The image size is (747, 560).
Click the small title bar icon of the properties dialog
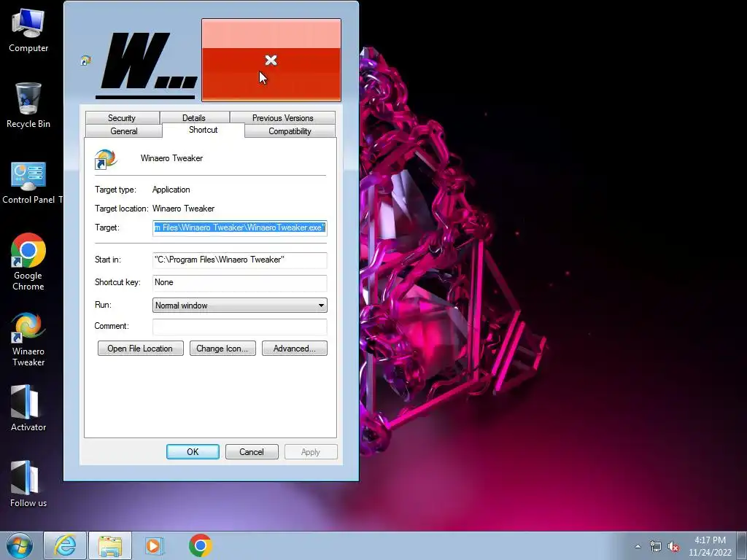(86, 61)
